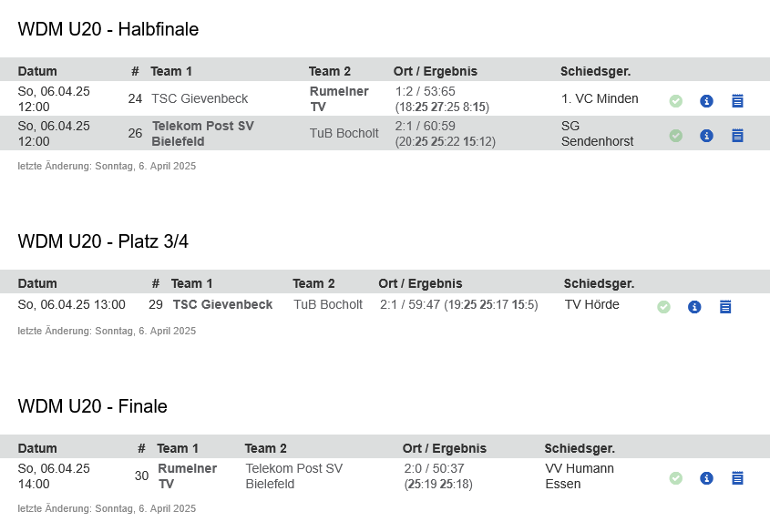Click the green checkmark for match 26
The height and width of the screenshot is (532, 770).
[676, 136]
